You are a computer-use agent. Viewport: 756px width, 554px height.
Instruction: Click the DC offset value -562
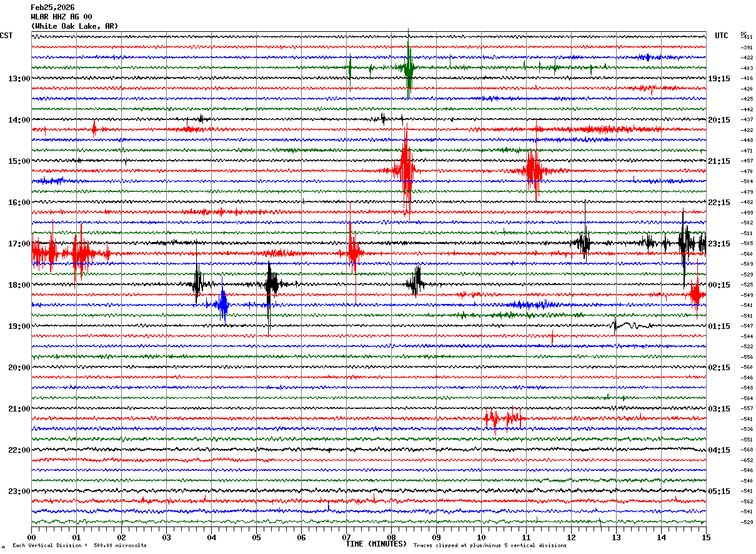coord(747,501)
